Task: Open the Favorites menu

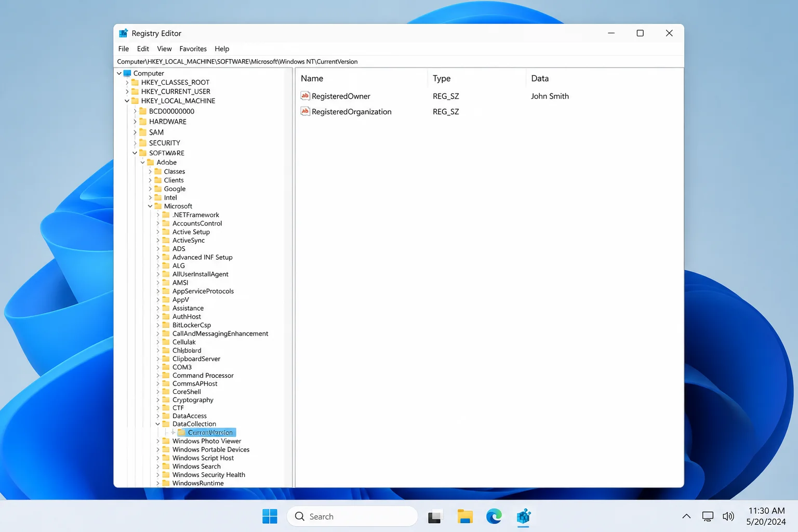Action: pyautogui.click(x=193, y=49)
